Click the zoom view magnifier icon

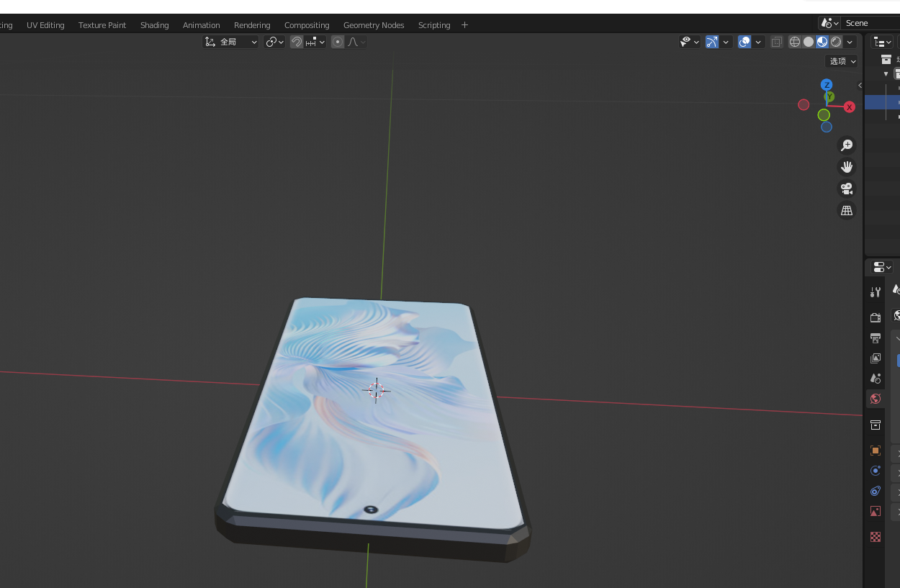pyautogui.click(x=847, y=145)
